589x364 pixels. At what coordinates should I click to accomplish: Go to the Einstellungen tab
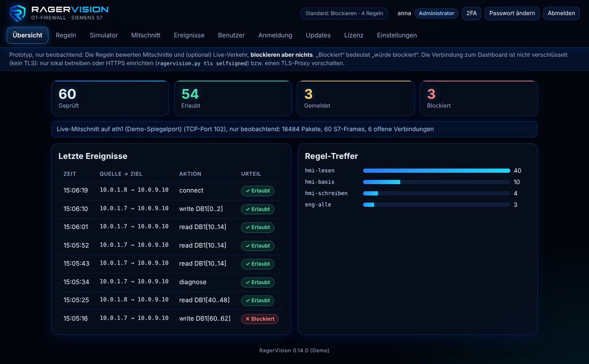point(397,35)
